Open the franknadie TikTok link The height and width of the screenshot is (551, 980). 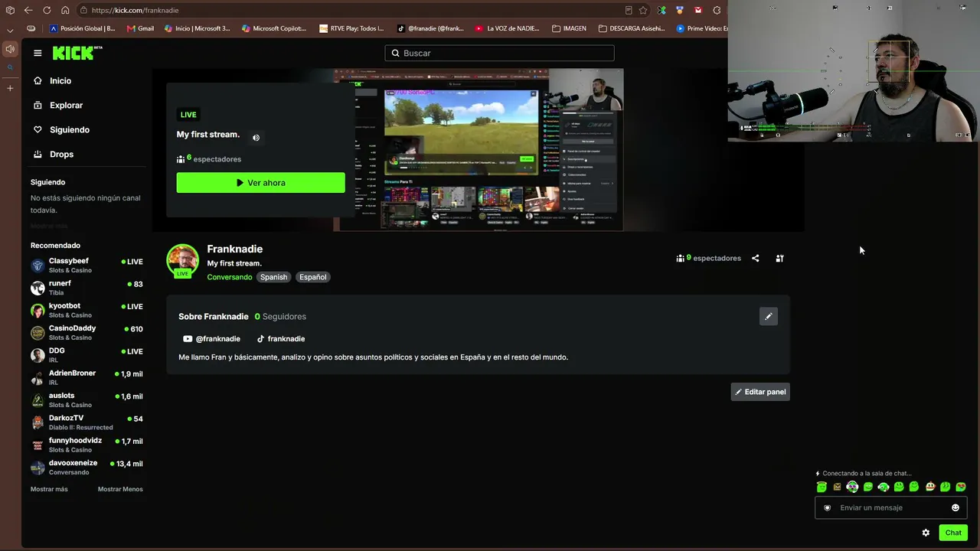click(280, 338)
